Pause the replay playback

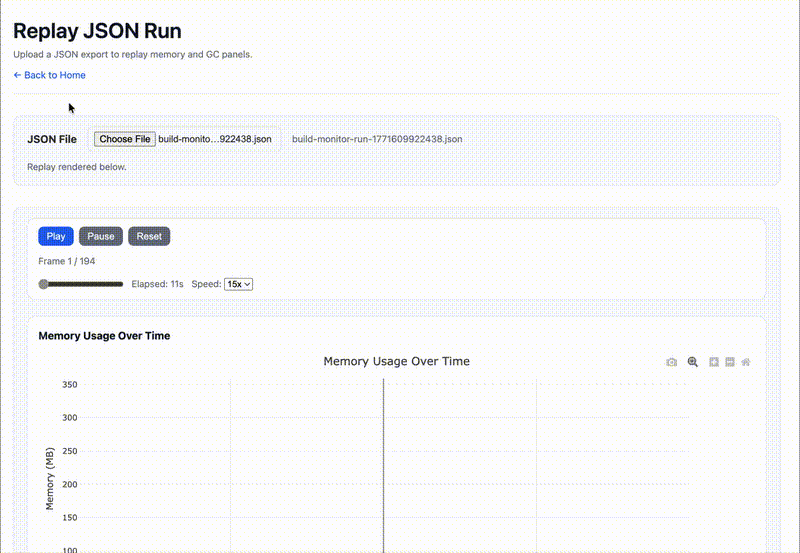point(101,236)
